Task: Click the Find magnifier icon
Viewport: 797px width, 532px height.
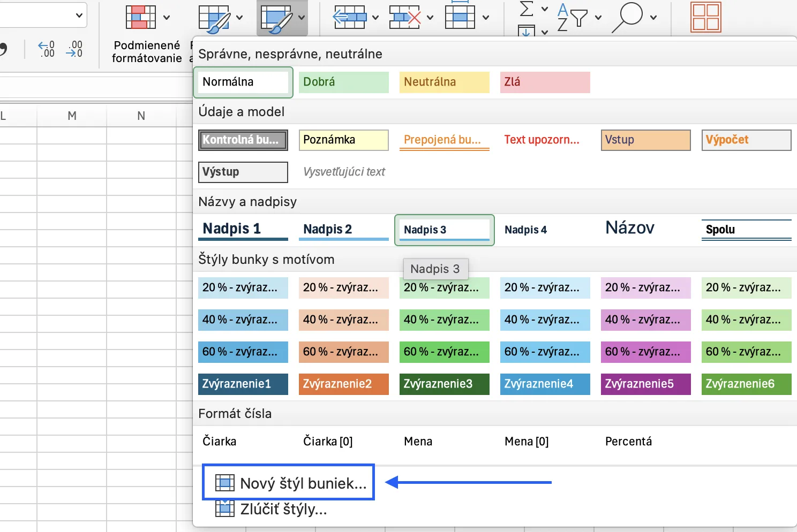Action: click(627, 17)
